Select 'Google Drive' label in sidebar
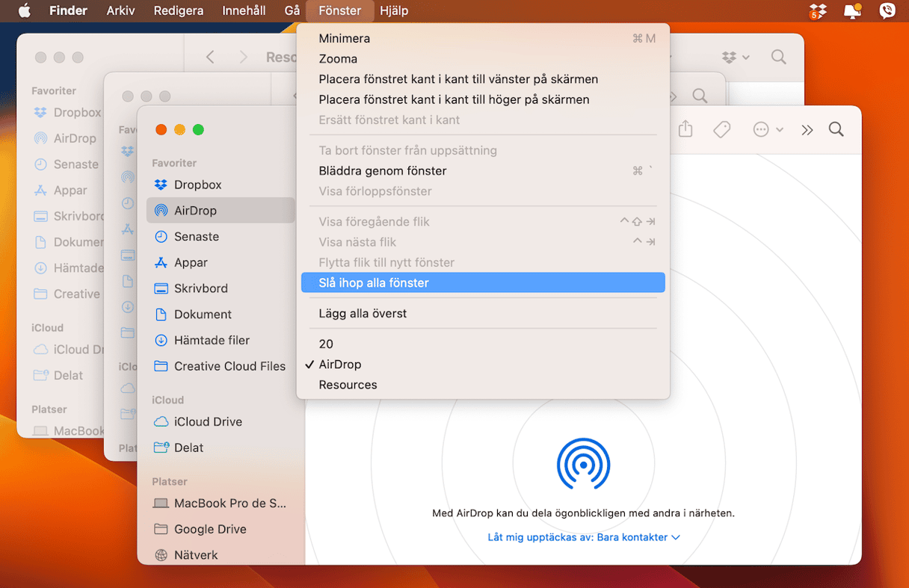 coord(211,529)
